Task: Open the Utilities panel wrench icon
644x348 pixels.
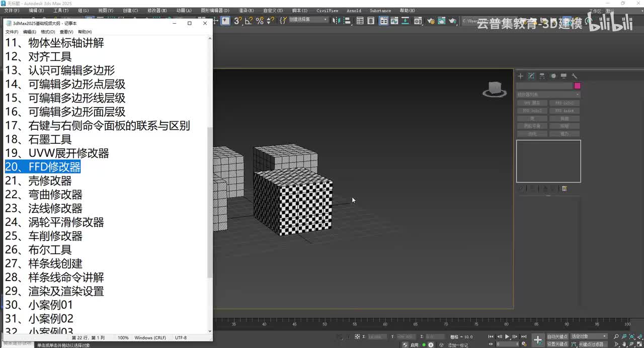Action: 574,76
